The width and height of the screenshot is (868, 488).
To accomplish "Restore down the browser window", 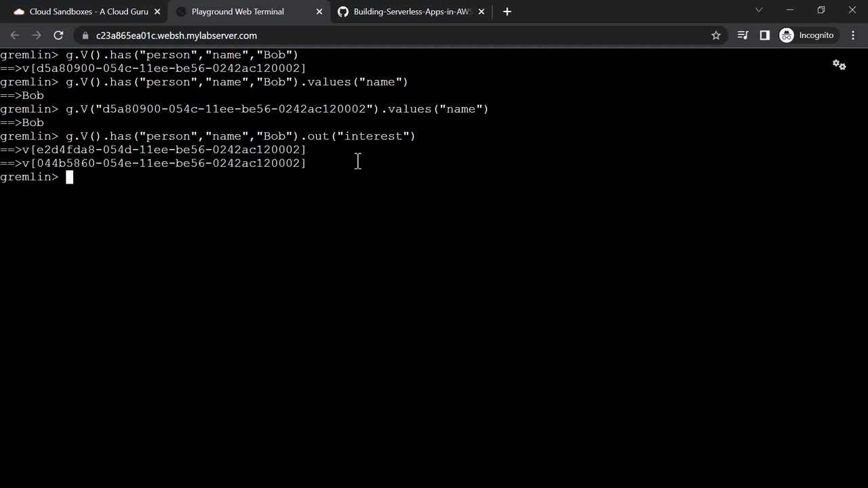I will pyautogui.click(x=821, y=10).
